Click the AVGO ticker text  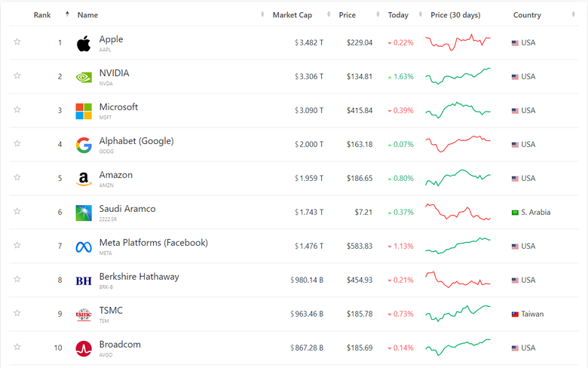(x=106, y=355)
